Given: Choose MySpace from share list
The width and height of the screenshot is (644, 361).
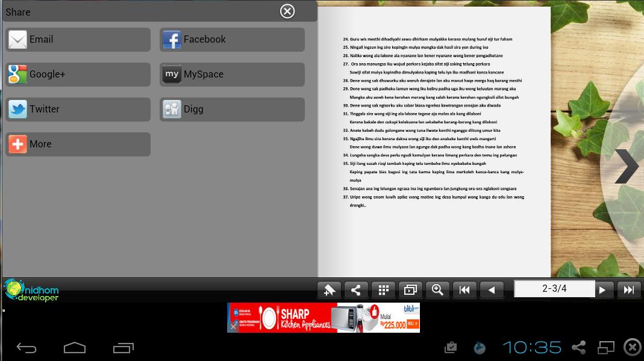Looking at the screenshot, I should point(232,74).
